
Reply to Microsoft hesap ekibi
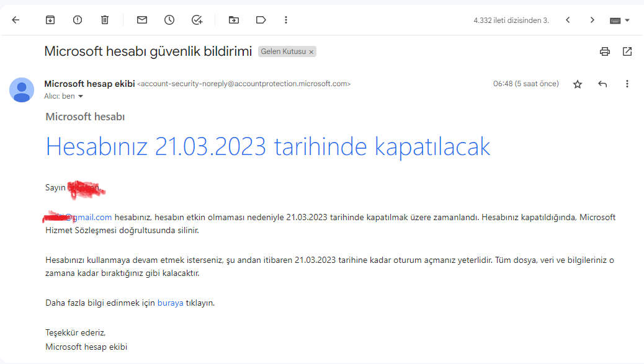click(x=602, y=84)
